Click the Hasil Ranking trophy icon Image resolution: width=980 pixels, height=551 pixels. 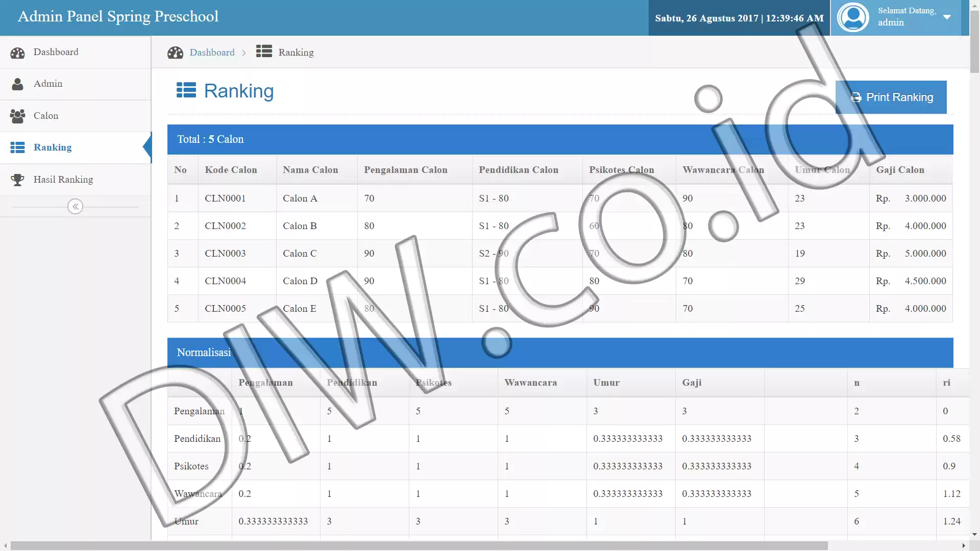[x=17, y=180]
